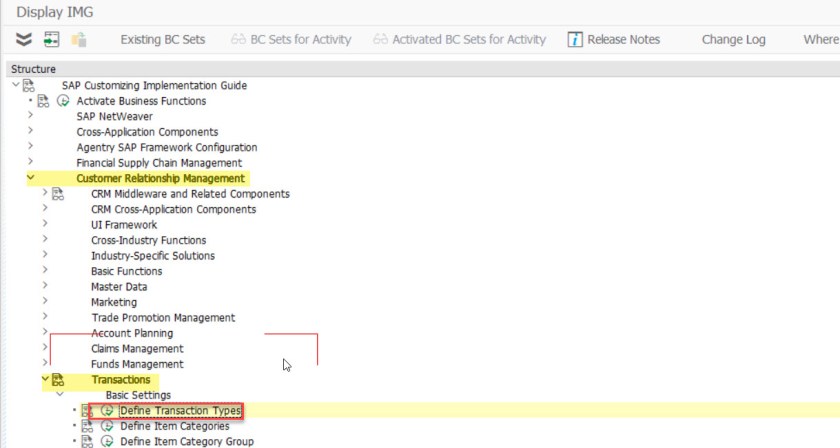
Task: Select Basic Settings label
Action: 138,395
